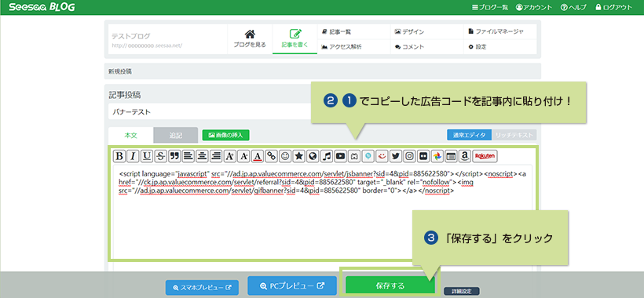
Task: Increase font size with A+ icon
Action: [229, 156]
